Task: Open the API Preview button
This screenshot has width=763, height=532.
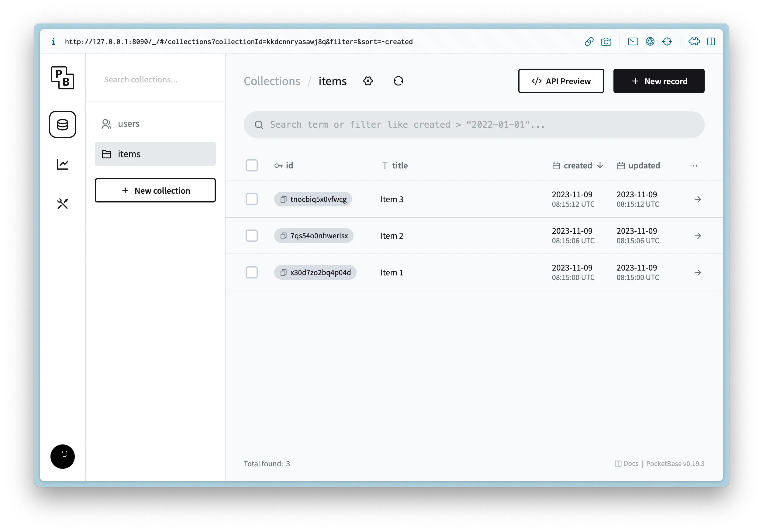Action: click(x=561, y=81)
